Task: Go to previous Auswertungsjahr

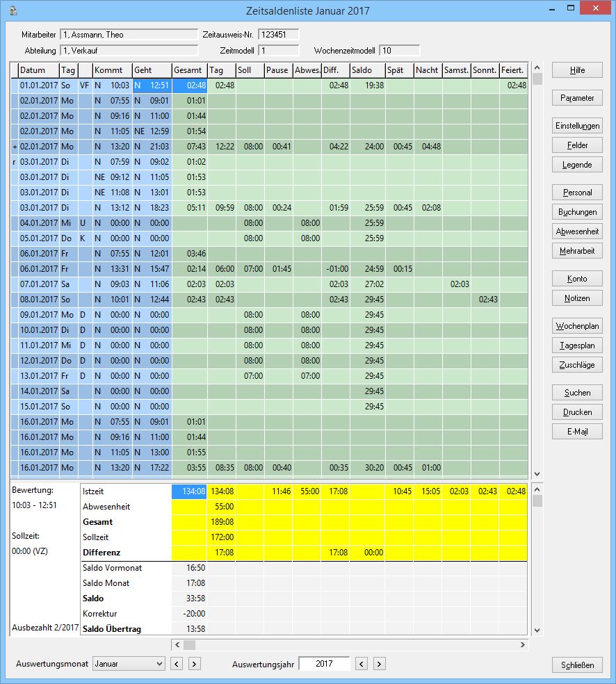Action: tap(362, 664)
